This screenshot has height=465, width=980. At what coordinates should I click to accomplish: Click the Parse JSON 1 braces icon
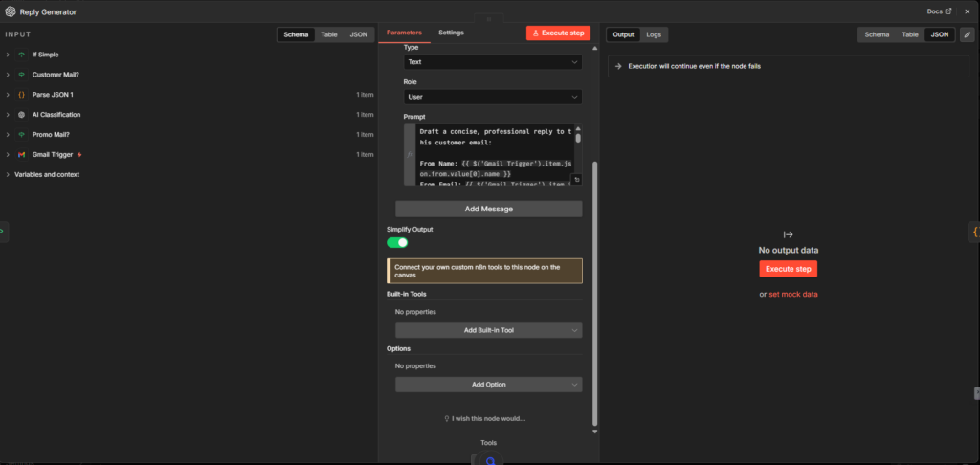tap(21, 95)
